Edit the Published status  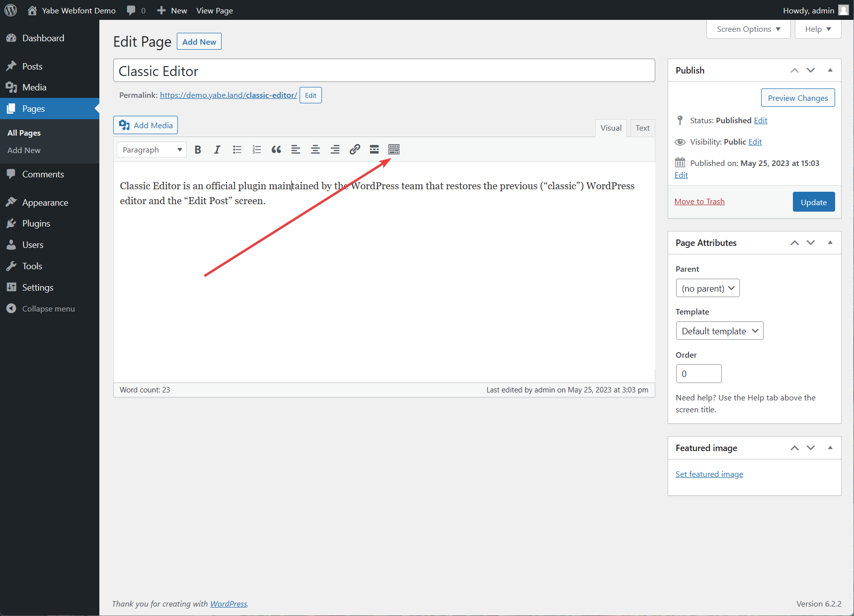(761, 120)
